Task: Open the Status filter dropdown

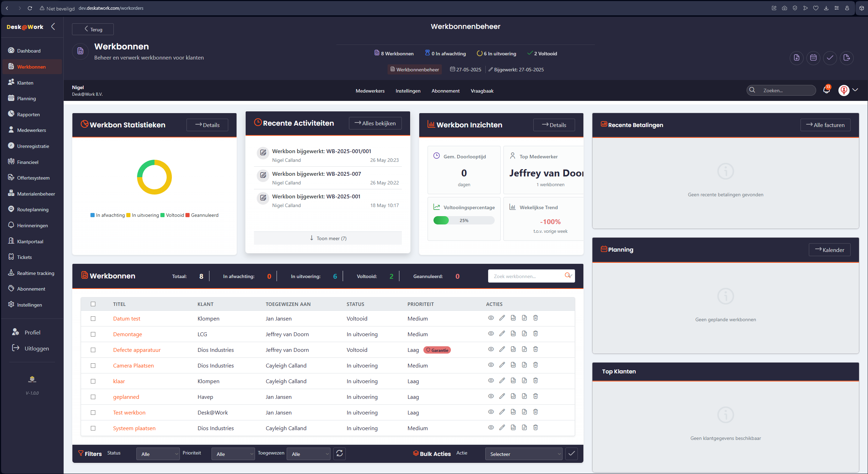Action: (158, 454)
